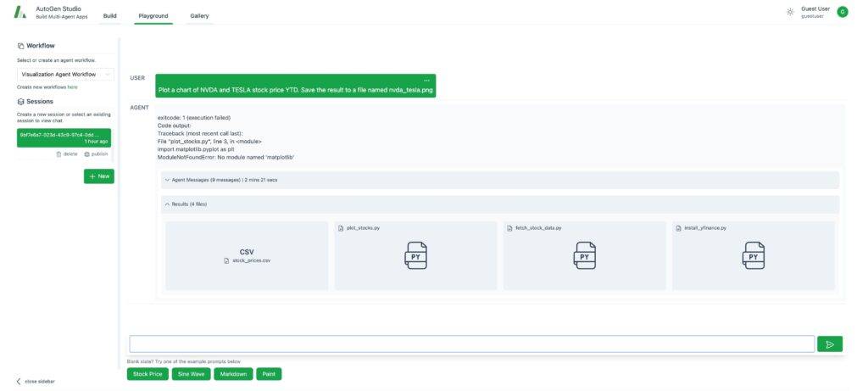Click the PY icon for fetch_stock_data.py
Screen dimensions: 868x391
(585, 256)
